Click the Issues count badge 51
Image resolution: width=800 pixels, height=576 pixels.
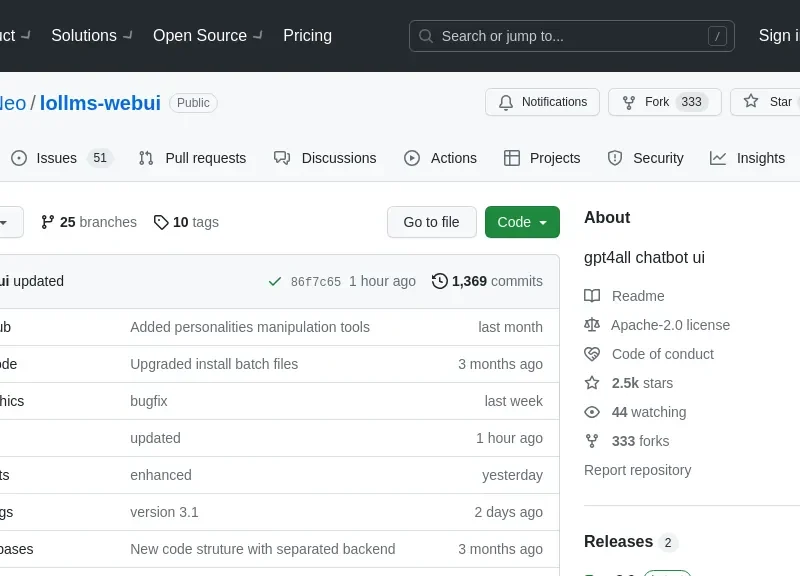100,158
